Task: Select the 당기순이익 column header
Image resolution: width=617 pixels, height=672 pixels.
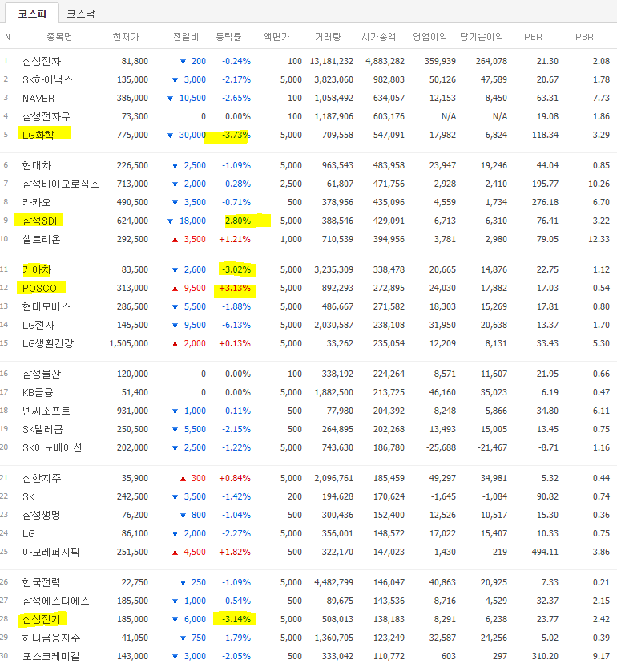Action: [x=482, y=37]
